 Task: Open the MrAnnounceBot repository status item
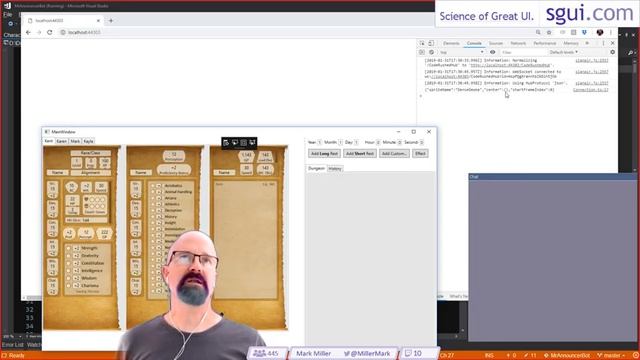point(567,356)
